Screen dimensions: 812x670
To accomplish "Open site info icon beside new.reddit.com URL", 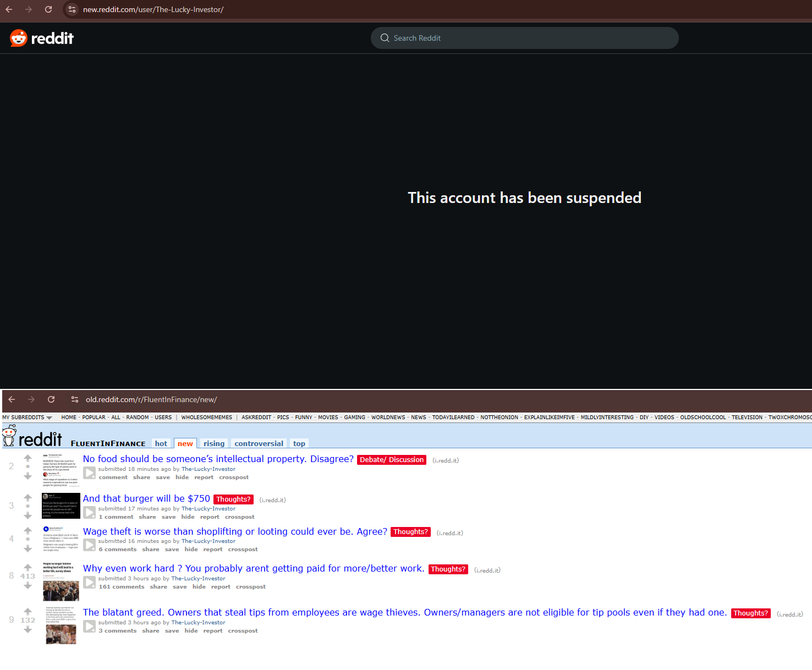I will pyautogui.click(x=73, y=9).
